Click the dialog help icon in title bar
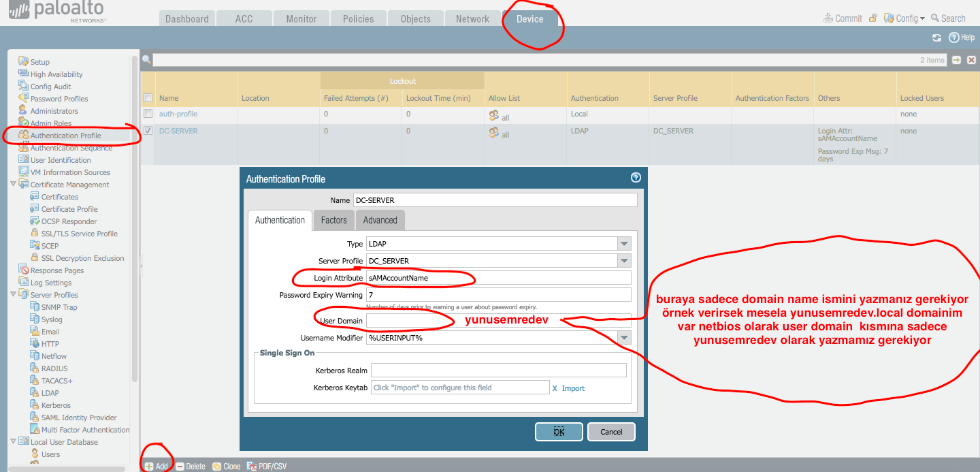Viewport: 980px width, 472px height. tap(636, 178)
